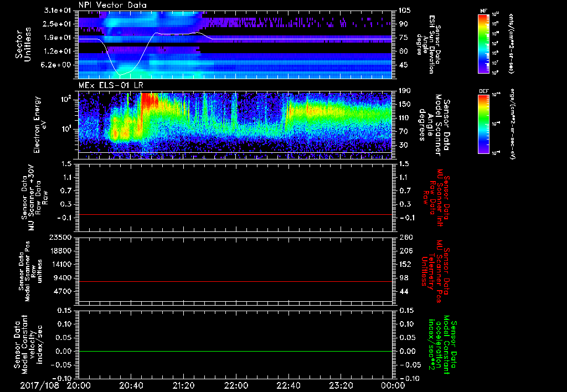Screen dimensions: 567x392
Task: Click the 'Electron Energy eV' axis label
Action: pyautogui.click(x=41, y=125)
